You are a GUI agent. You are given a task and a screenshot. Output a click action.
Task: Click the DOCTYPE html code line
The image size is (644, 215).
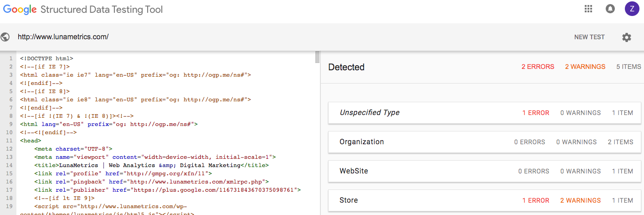pos(46,58)
